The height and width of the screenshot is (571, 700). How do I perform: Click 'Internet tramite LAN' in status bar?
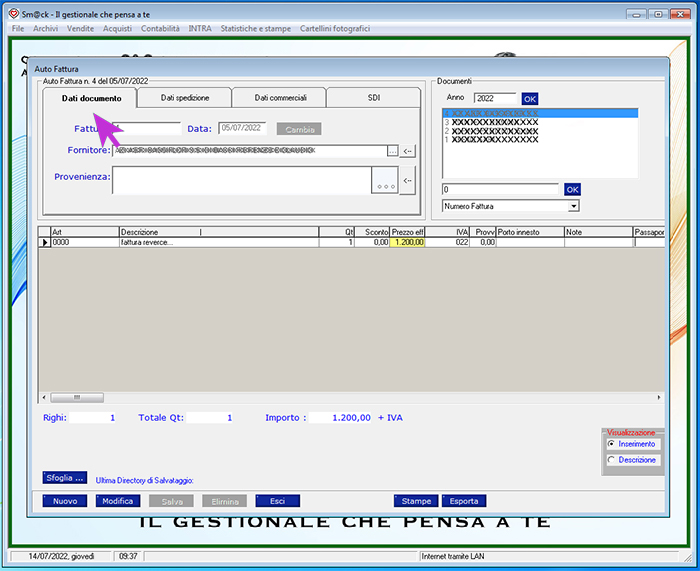(453, 556)
